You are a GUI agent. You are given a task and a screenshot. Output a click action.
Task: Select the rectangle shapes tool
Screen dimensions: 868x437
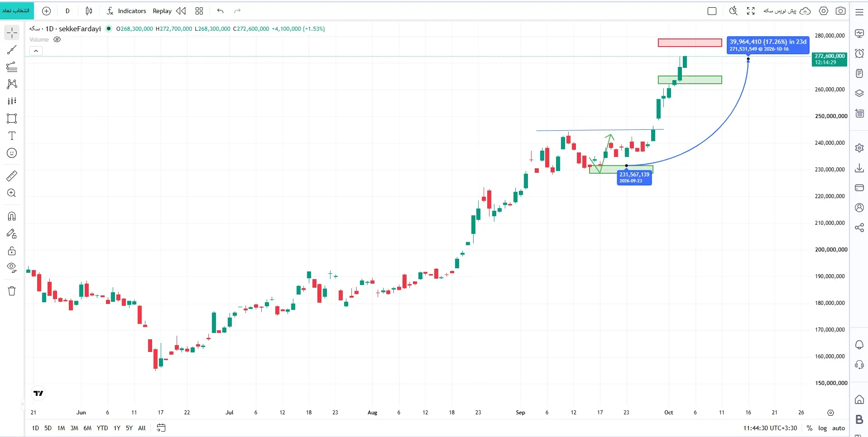12,119
